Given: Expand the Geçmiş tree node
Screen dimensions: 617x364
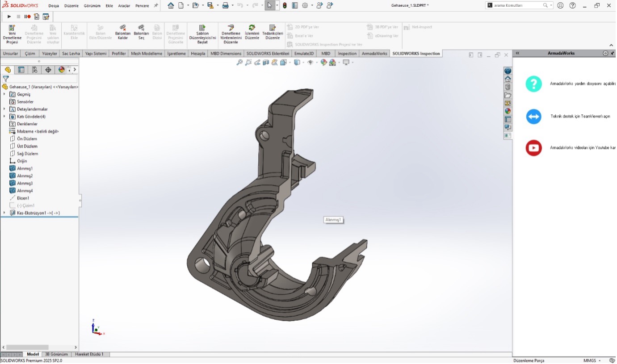Looking at the screenshot, I should (4, 94).
